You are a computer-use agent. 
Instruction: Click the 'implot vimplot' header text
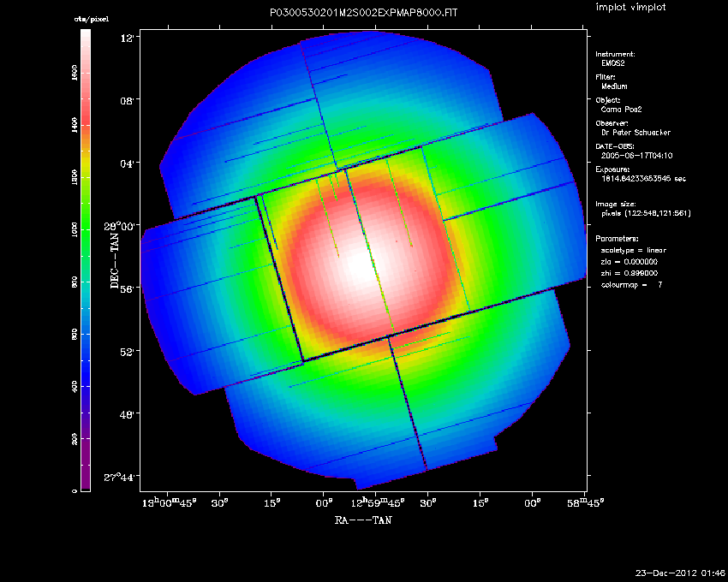point(630,8)
